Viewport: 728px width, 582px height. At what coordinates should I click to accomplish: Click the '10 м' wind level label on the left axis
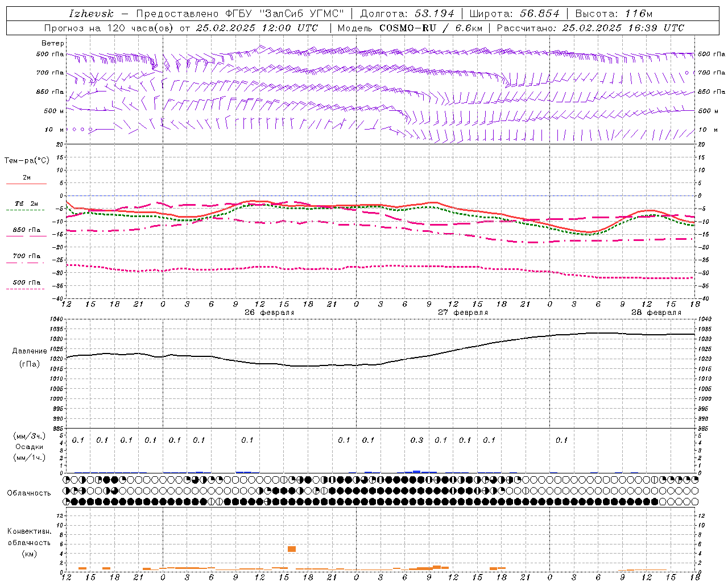[x=55, y=130]
